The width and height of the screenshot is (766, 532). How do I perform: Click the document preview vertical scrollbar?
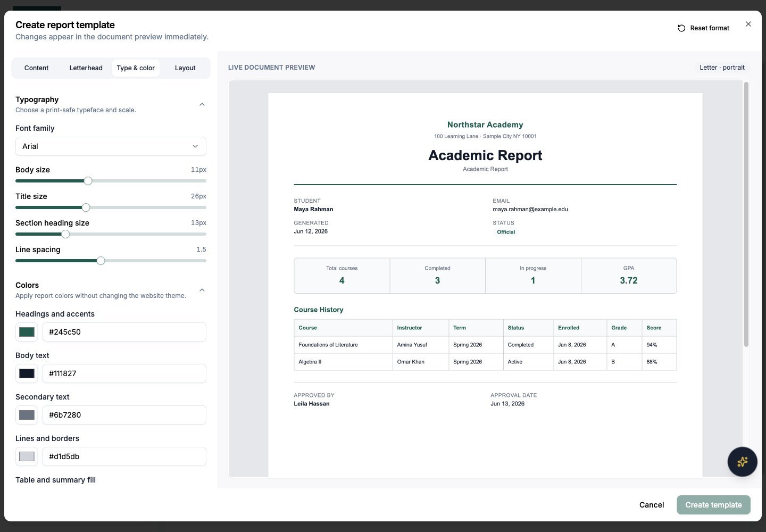[x=746, y=214]
